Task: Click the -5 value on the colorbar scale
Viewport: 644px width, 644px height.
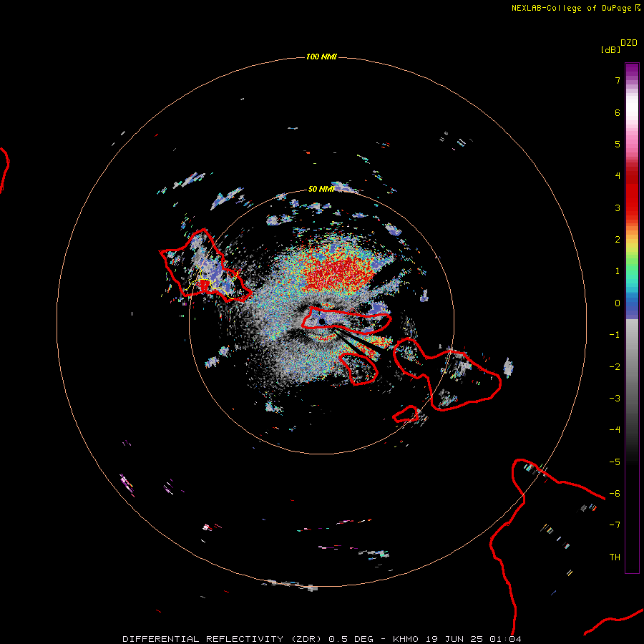Action: (615, 462)
